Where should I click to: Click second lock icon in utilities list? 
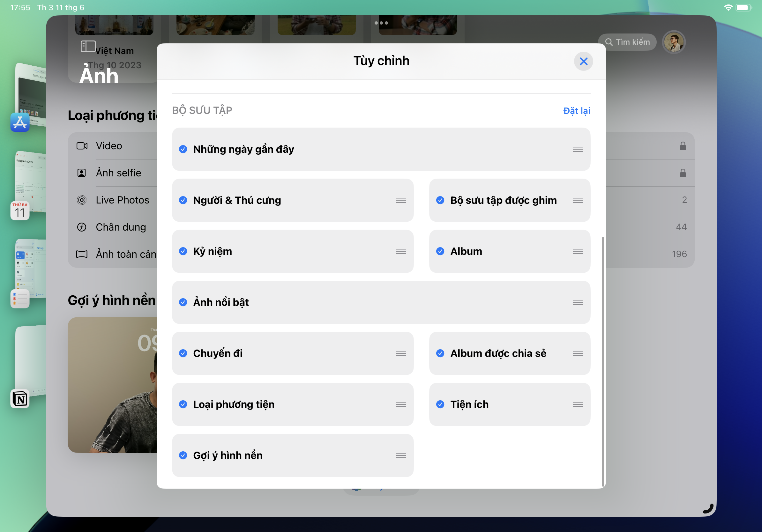(683, 173)
